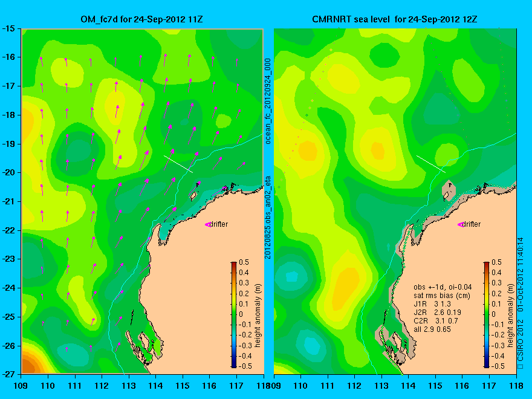Click the '-25' latitude axis label

tap(8, 317)
